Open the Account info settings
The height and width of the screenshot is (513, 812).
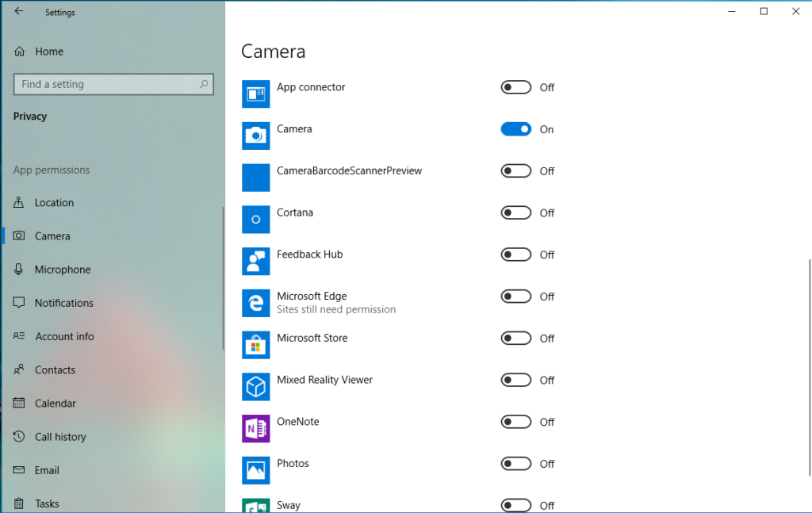click(x=64, y=335)
